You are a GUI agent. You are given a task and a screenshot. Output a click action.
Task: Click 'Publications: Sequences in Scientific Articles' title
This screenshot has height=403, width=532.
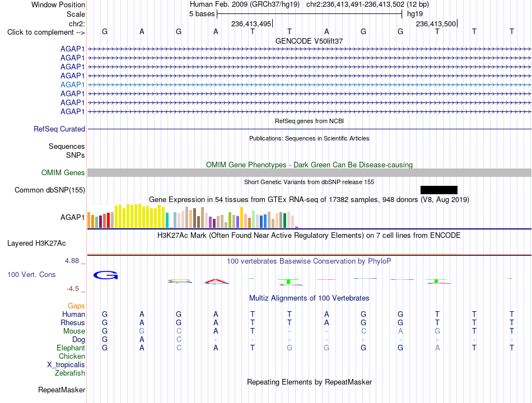tap(309, 138)
